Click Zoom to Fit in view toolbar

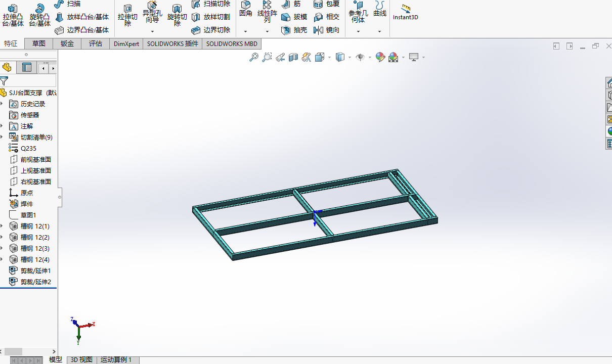click(254, 58)
